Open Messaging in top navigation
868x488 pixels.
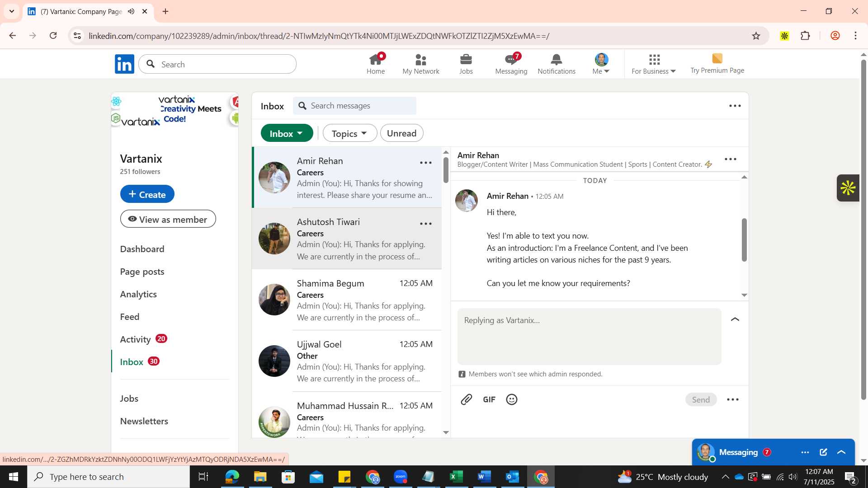(511, 64)
